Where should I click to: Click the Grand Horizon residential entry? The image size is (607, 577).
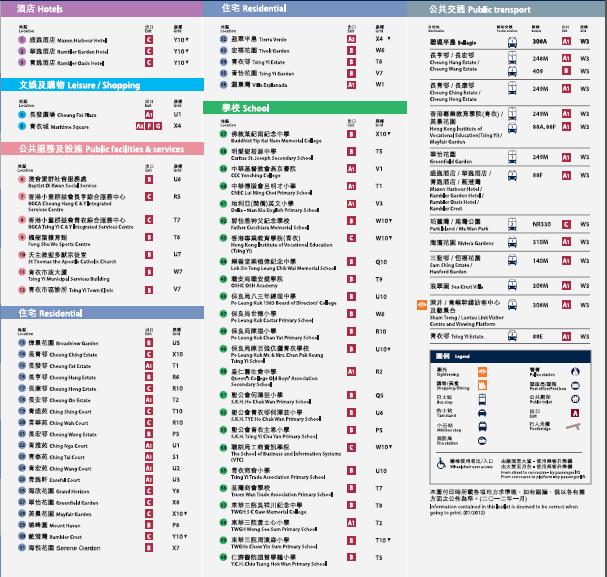coord(58,491)
